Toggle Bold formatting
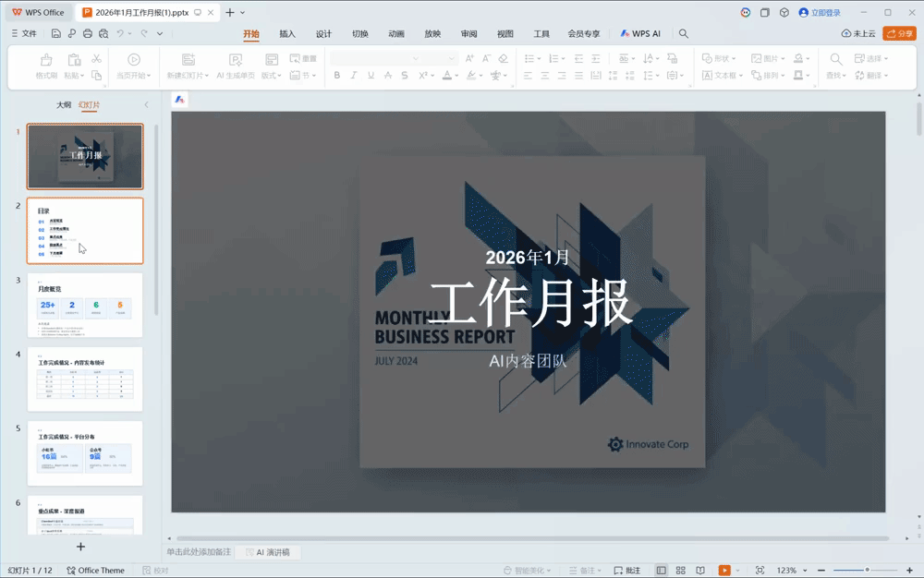924x578 pixels. [x=337, y=76]
